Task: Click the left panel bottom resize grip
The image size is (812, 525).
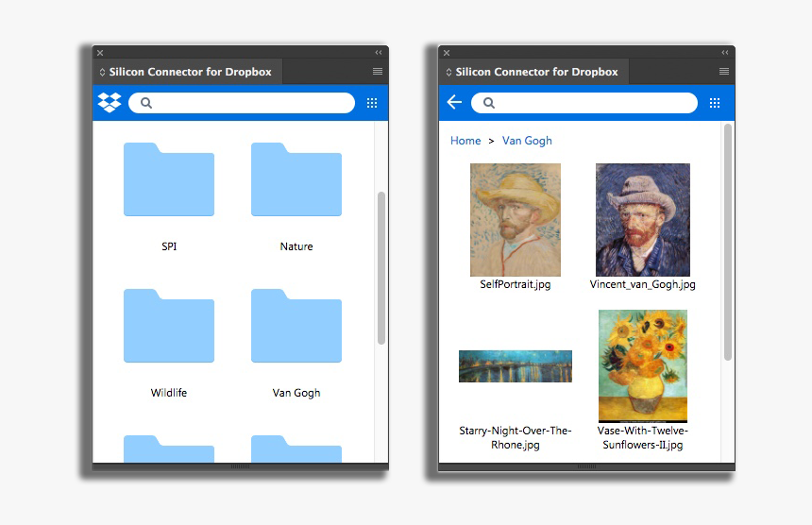Action: point(240,466)
